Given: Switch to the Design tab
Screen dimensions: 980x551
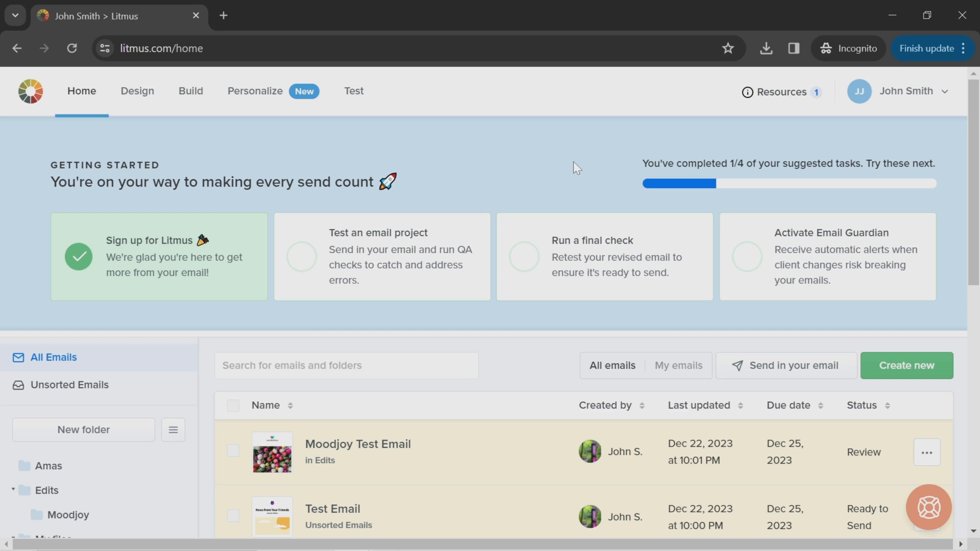Looking at the screenshot, I should click(x=137, y=91).
